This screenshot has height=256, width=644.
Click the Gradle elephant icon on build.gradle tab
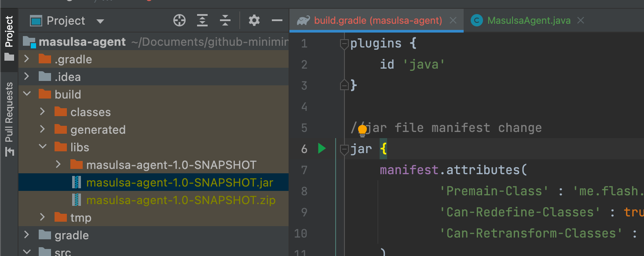303,20
